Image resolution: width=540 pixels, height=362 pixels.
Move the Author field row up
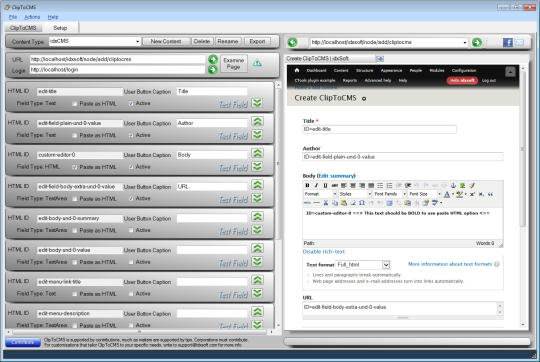point(257,121)
